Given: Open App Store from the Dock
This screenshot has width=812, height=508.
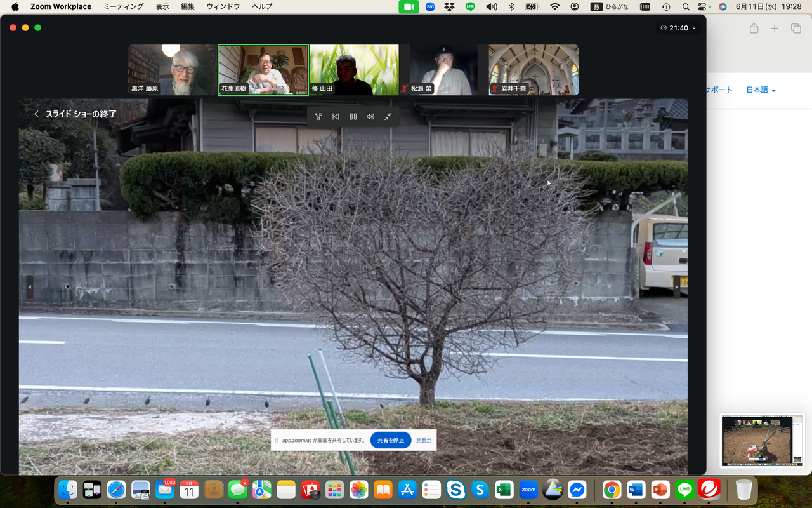Looking at the screenshot, I should (407, 490).
